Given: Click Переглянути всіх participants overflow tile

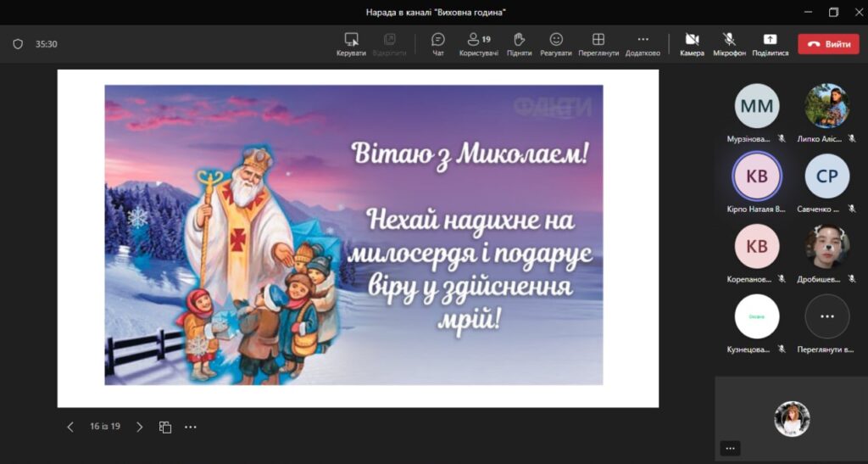Looking at the screenshot, I should 826,317.
